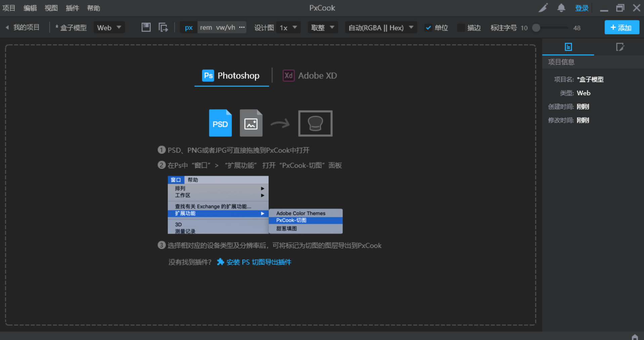
Task: Open the 帮助 menu
Action: 93,8
